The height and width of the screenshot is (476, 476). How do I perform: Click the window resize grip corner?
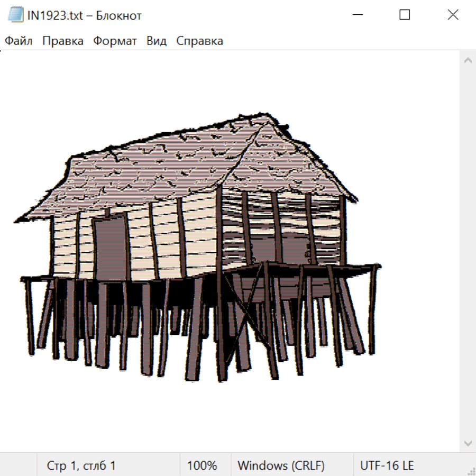(471, 471)
